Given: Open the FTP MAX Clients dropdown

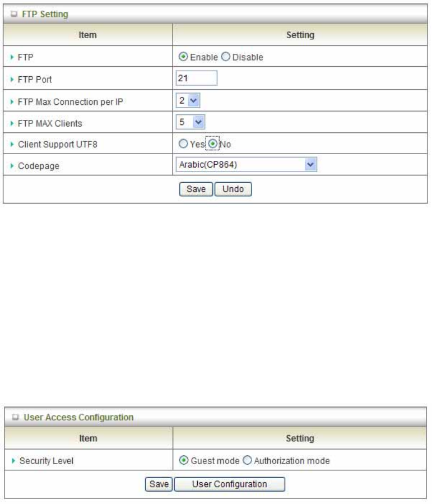Looking at the screenshot, I should pyautogui.click(x=190, y=122).
